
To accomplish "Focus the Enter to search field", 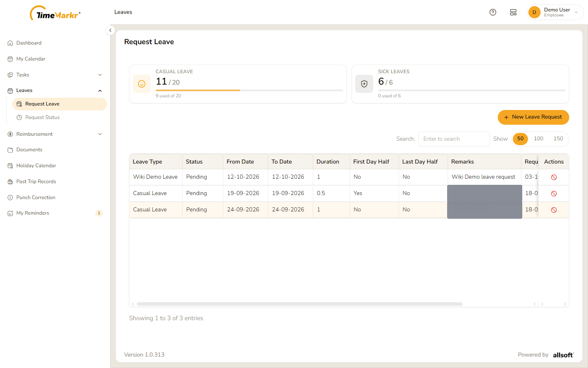I will click(454, 139).
